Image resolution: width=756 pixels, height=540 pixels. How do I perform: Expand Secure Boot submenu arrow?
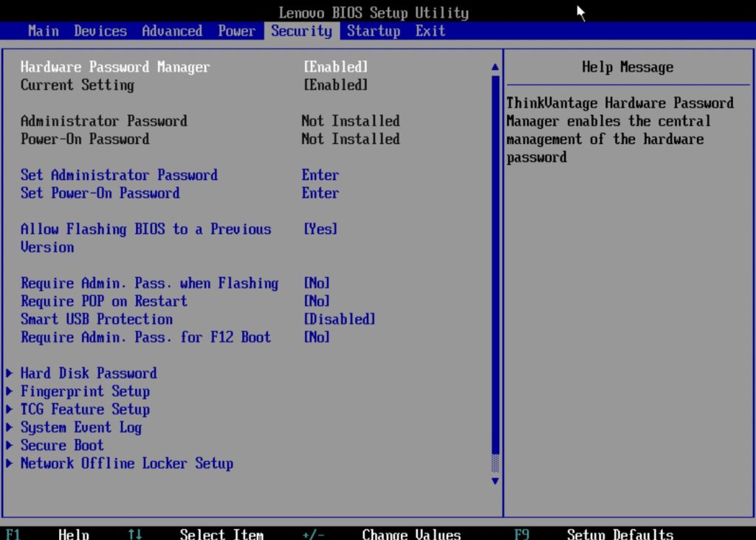(x=9, y=445)
